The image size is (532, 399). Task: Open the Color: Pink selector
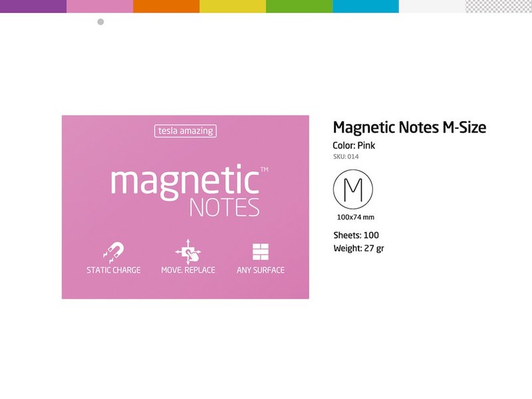pyautogui.click(x=353, y=145)
